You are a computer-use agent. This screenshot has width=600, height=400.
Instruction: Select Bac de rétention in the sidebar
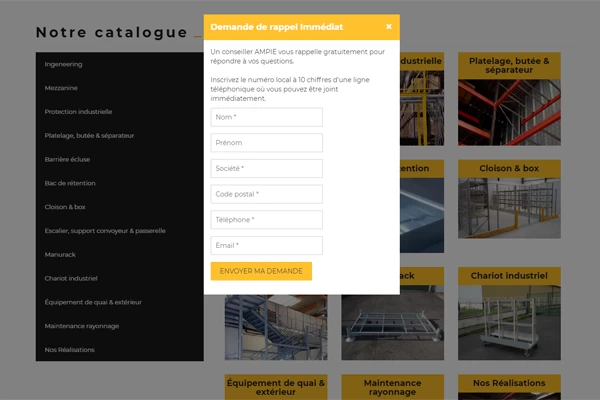coord(70,183)
